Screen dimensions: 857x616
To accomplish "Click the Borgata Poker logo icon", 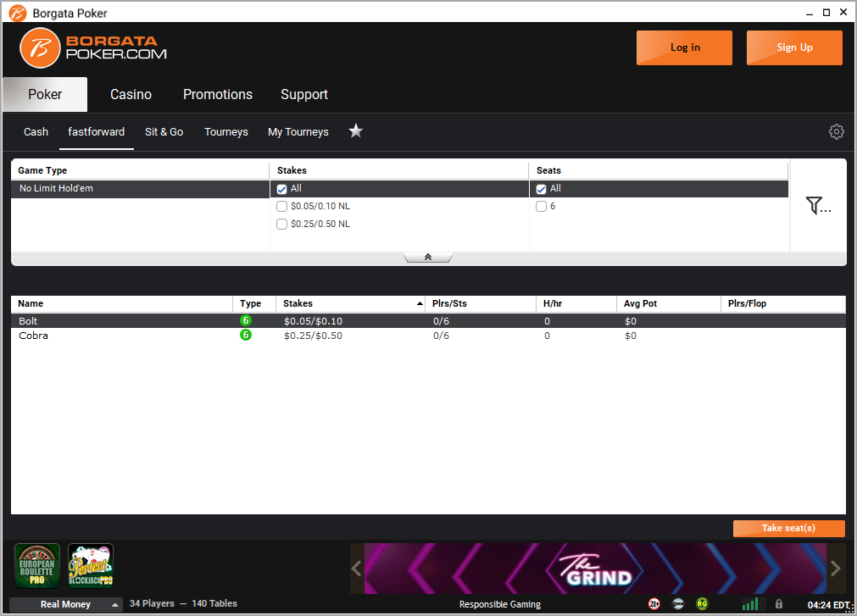I will (39, 48).
